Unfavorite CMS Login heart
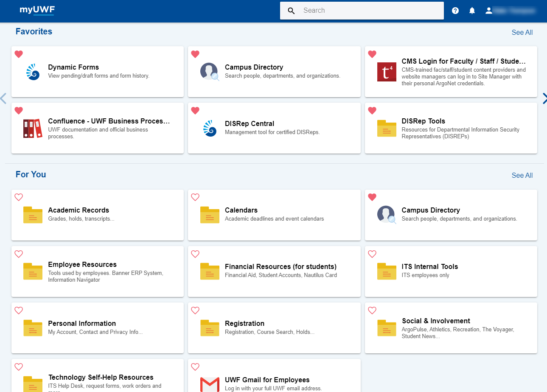547x392 pixels. (x=372, y=54)
